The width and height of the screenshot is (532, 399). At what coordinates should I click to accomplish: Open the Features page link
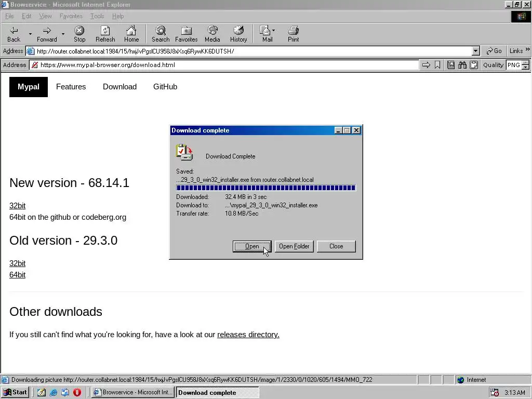click(x=71, y=87)
